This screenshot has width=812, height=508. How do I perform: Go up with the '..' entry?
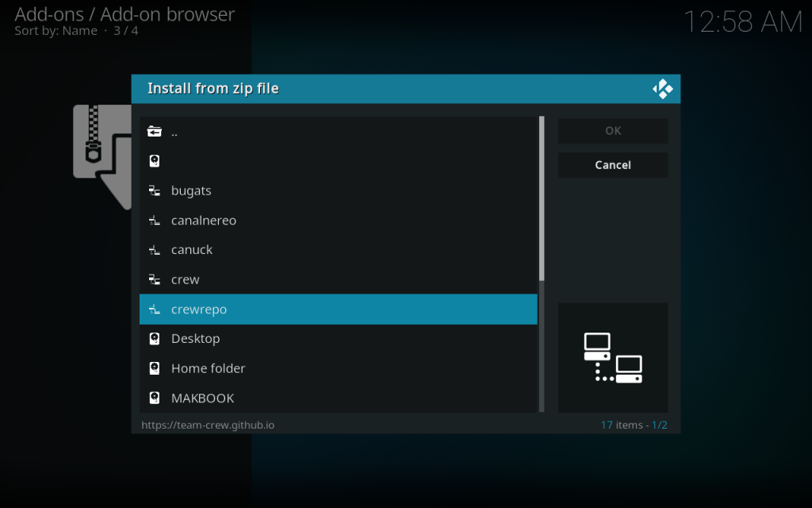coord(174,132)
